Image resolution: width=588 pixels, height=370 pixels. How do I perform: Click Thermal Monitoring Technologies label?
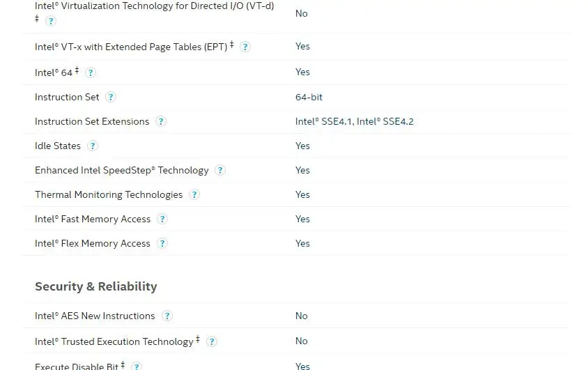(x=109, y=194)
